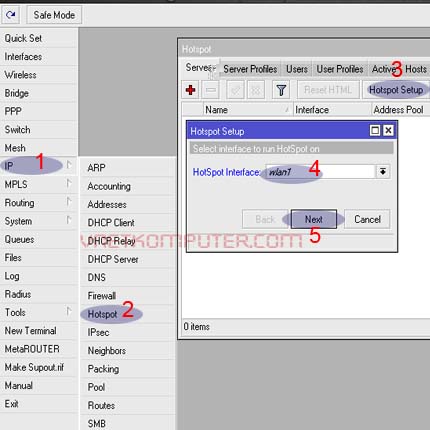Image resolution: width=430 pixels, height=430 pixels.
Task: Open Log in sidebar
Action: click(39, 276)
